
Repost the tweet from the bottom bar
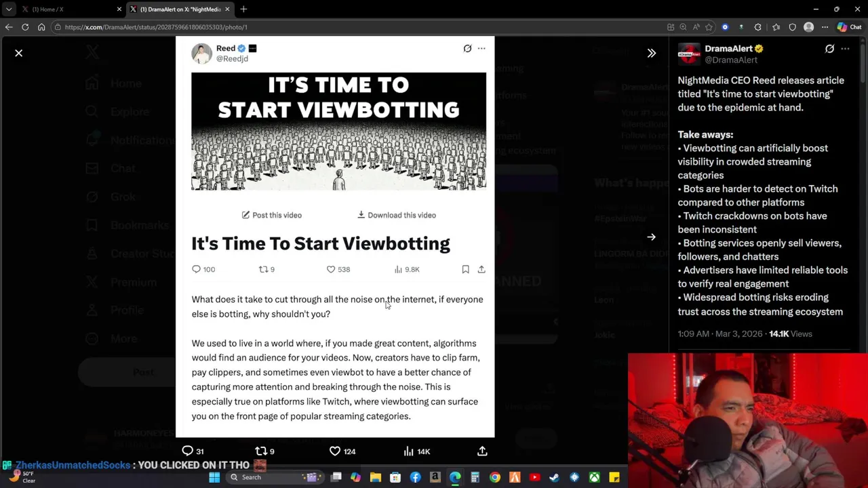coord(265,451)
